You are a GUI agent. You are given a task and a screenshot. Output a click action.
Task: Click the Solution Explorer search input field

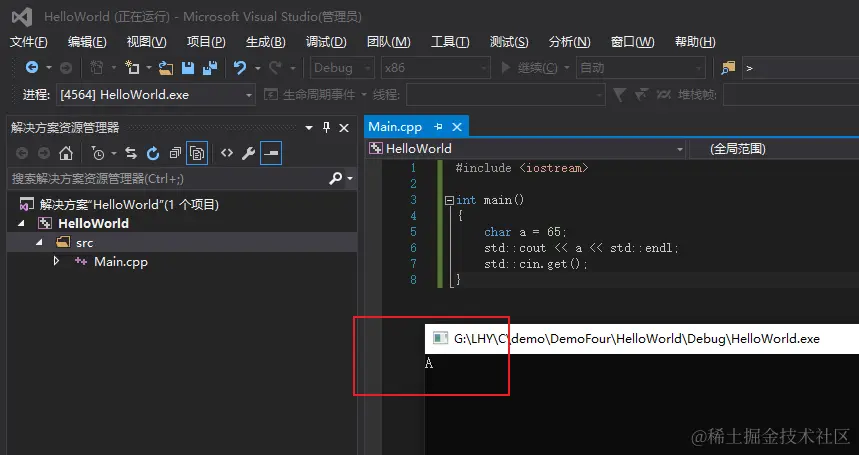[168, 178]
